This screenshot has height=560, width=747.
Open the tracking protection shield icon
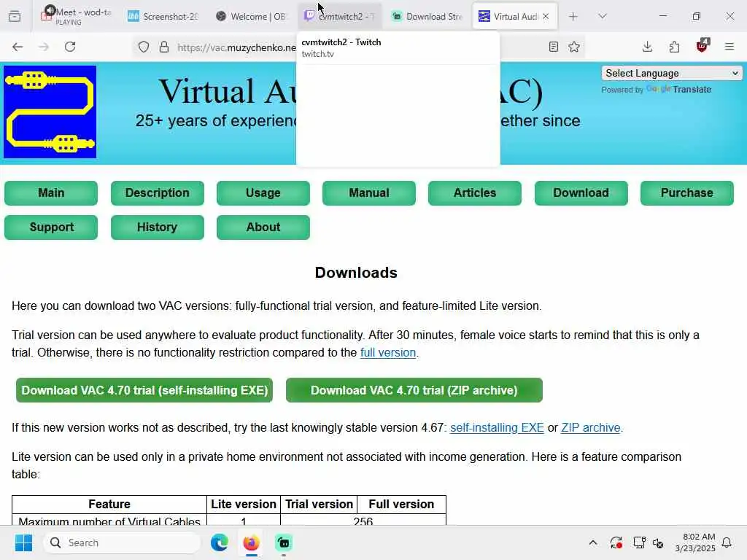pos(144,47)
